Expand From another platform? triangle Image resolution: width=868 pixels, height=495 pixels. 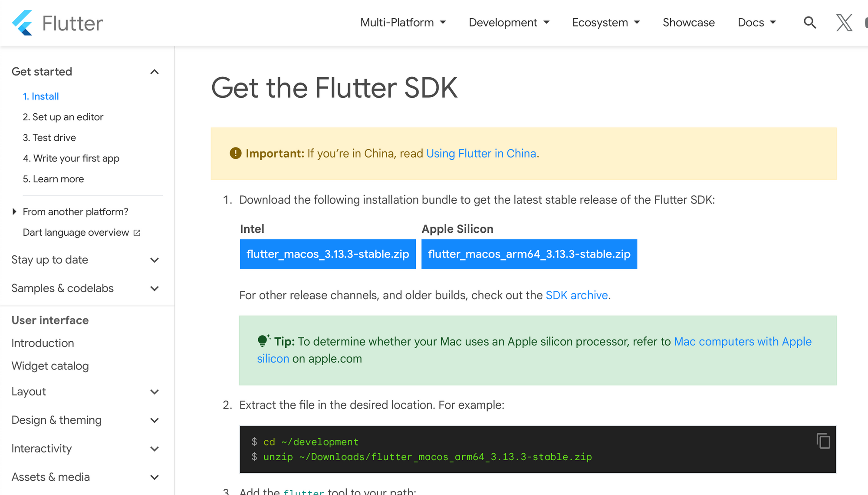tap(15, 211)
